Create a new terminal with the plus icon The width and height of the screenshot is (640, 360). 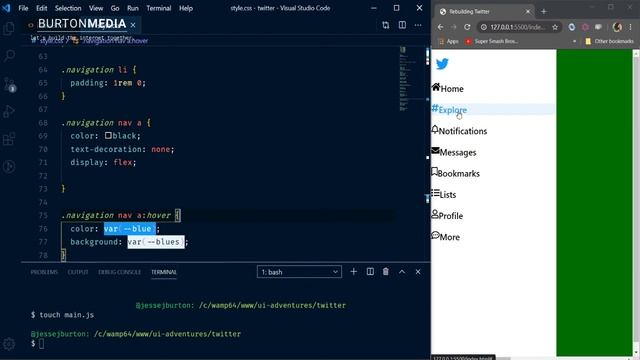click(353, 272)
